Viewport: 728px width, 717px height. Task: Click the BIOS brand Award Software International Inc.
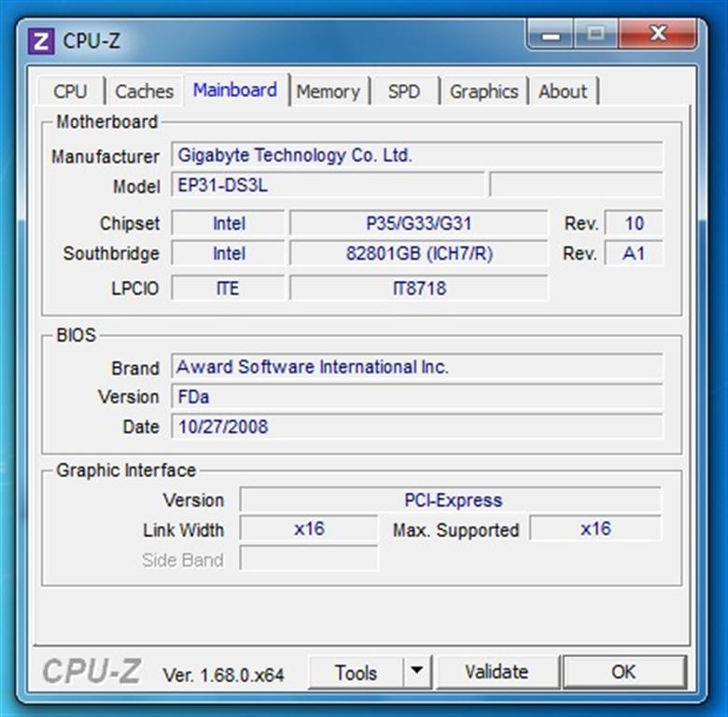416,367
